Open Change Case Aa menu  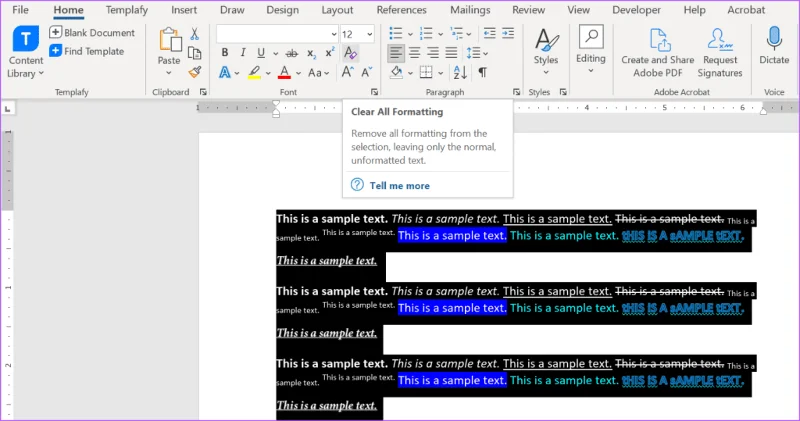[319, 73]
